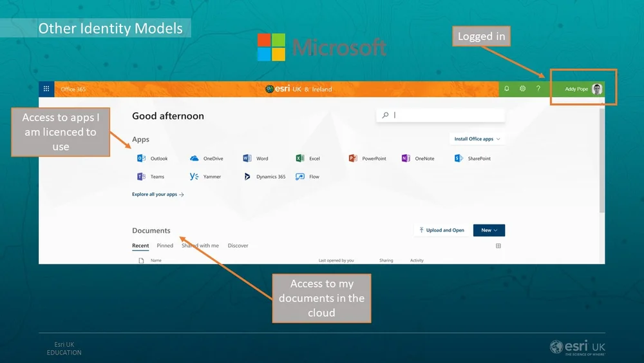Screen dimensions: 644x363
Task: Open Word app
Action: click(256, 158)
